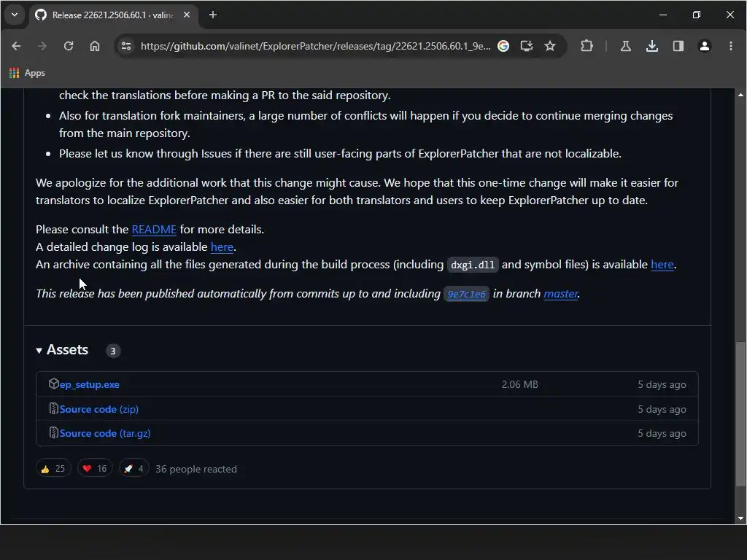Minimize the browser window

(662, 15)
